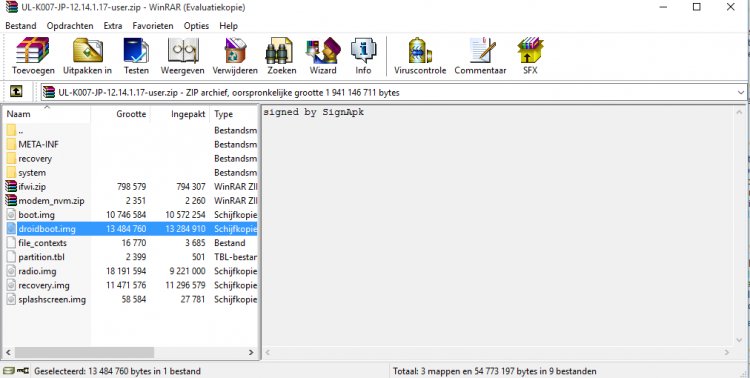Sort the list by Naam header

coord(47,114)
